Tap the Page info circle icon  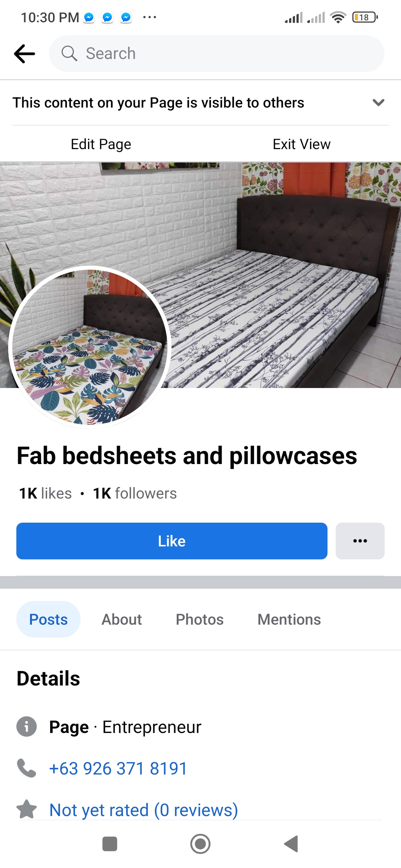[x=27, y=726]
